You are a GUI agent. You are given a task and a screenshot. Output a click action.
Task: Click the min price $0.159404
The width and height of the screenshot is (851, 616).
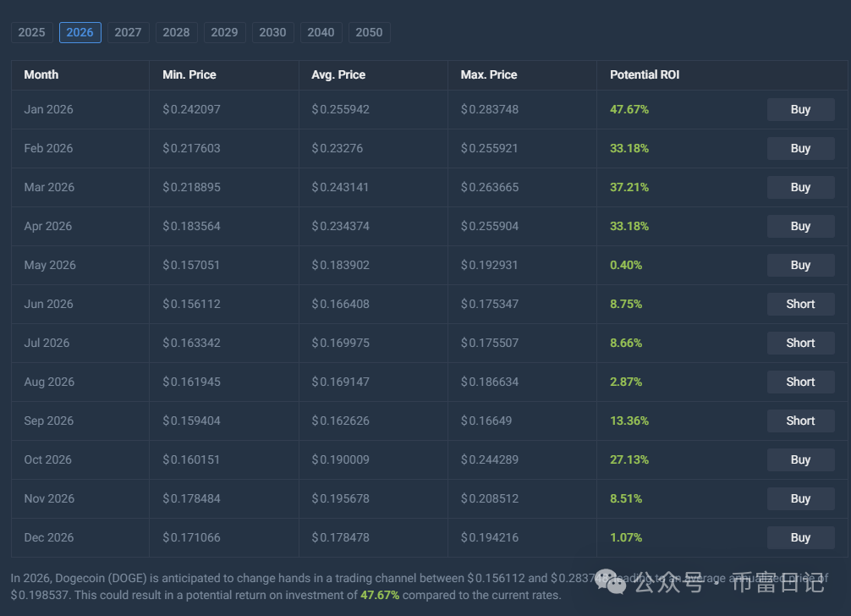191,421
